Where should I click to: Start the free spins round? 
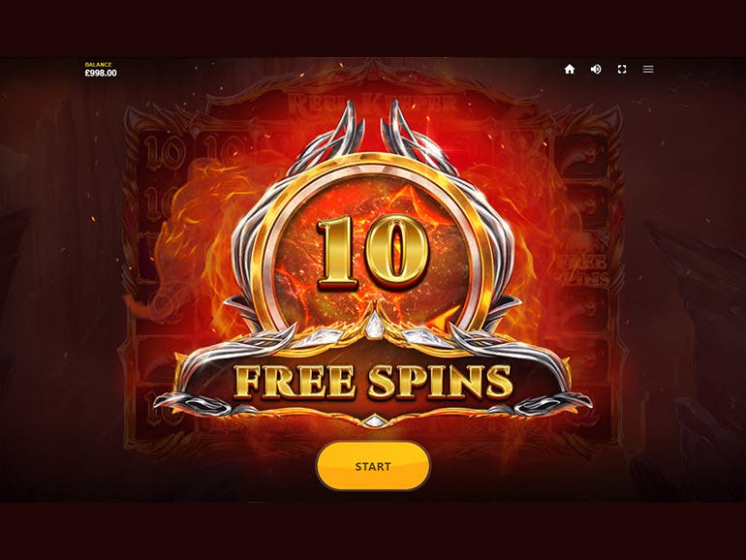373,466
